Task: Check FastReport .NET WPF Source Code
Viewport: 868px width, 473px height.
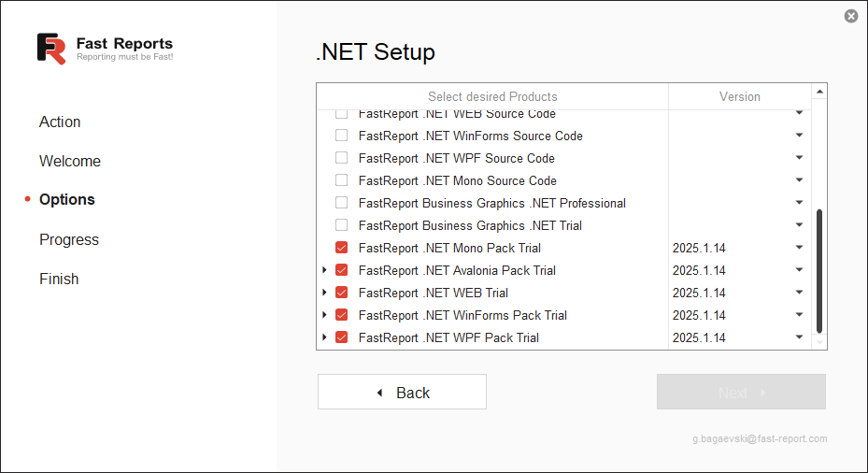Action: (x=342, y=158)
